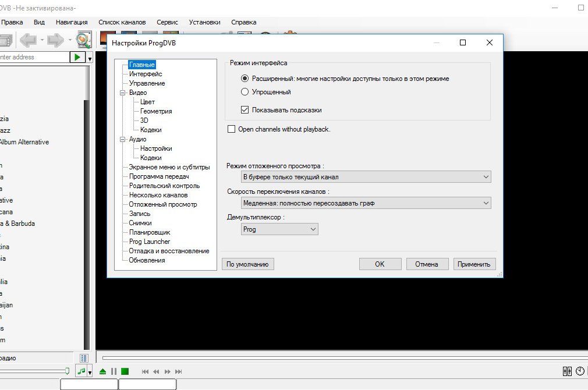Image resolution: width=588 pixels, height=390 pixels.
Task: Open the channel search magnifier icon
Action: [x=83, y=40]
